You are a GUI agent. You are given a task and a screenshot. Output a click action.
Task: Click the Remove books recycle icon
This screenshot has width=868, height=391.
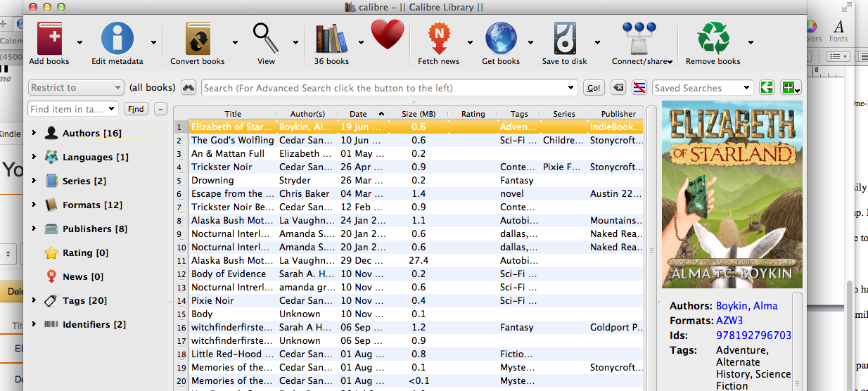tap(713, 38)
